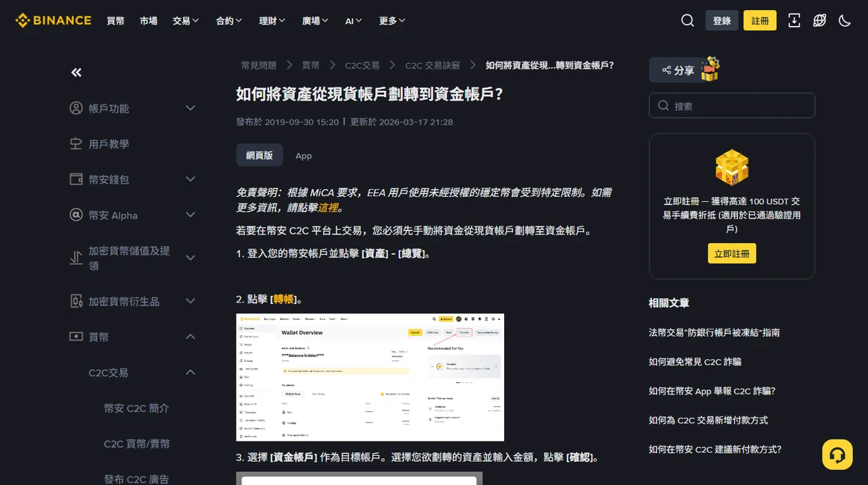Click the article title 如何將資產從現貨帳戶劃轉到資金帳戶
Image resolution: width=868 pixels, height=485 pixels.
(x=370, y=94)
